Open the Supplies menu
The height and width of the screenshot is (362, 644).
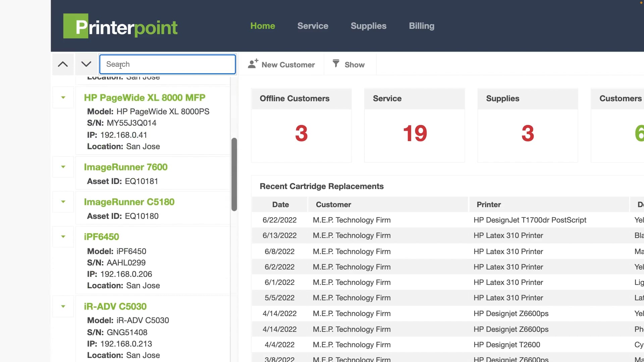point(368,26)
